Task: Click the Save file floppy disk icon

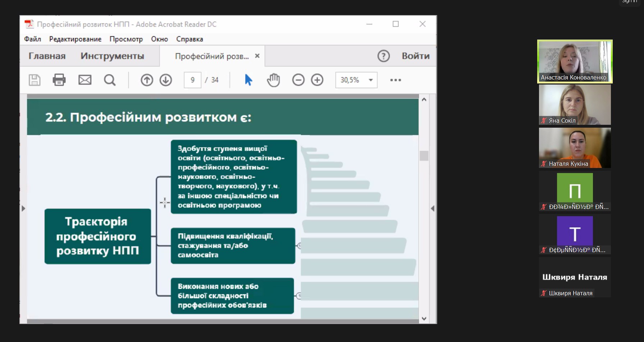Action: (35, 80)
